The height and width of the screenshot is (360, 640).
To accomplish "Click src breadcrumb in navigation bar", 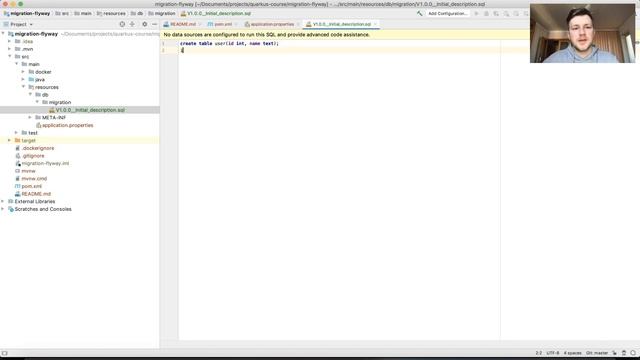I will [x=62, y=13].
